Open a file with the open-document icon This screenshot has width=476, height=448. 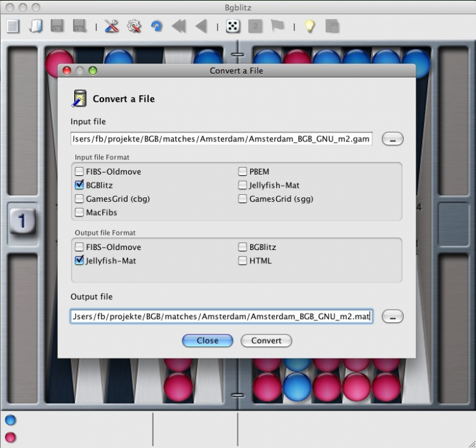pos(36,27)
